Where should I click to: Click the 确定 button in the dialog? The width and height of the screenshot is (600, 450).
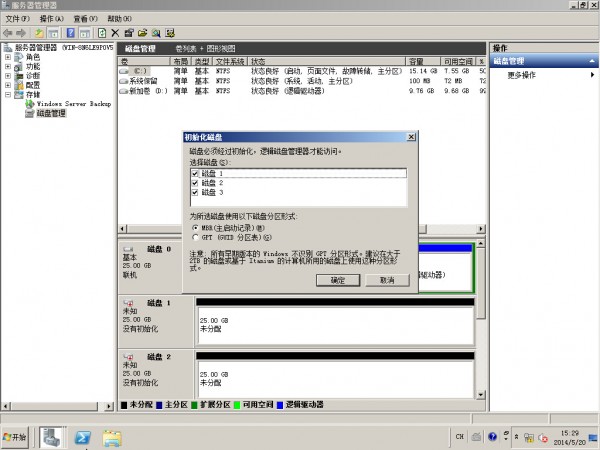pos(338,280)
